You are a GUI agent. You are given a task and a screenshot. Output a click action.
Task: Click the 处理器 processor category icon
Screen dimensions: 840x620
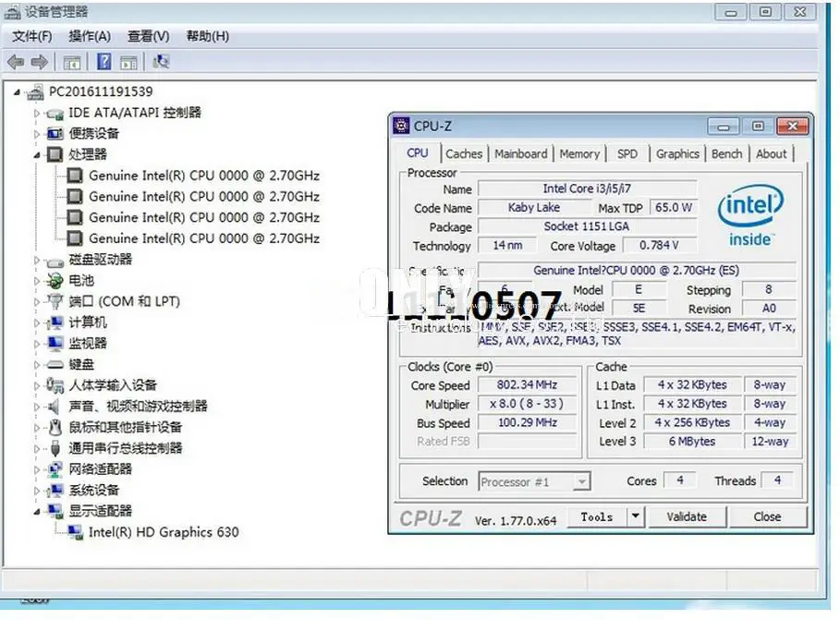55,154
